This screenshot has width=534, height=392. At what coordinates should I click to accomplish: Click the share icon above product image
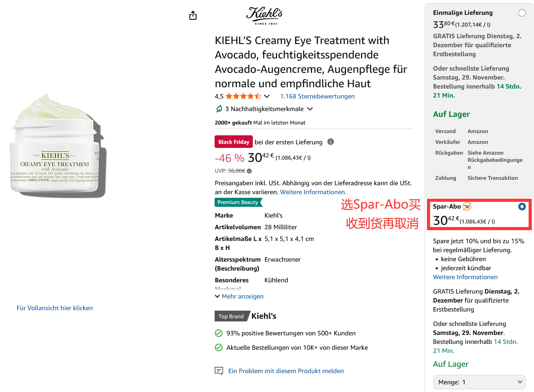coord(193,16)
